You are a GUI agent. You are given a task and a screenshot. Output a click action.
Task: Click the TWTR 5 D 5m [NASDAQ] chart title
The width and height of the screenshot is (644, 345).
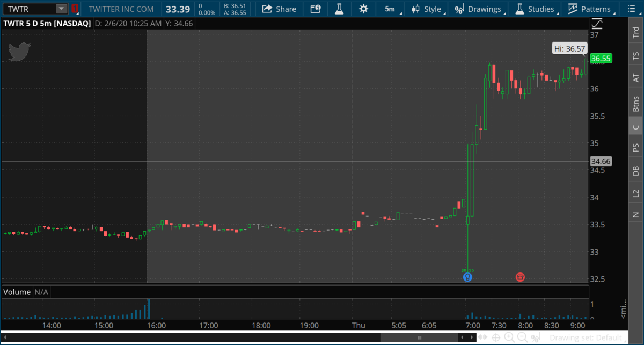coord(47,24)
